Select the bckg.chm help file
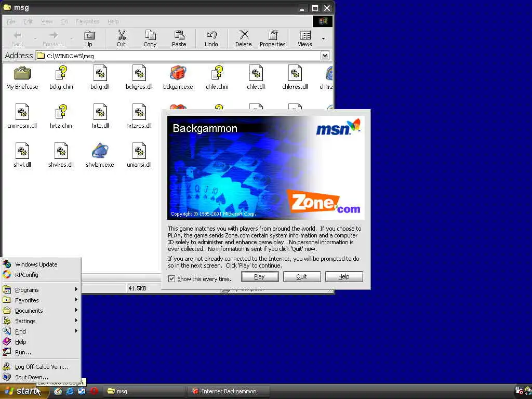Image resolution: width=532 pixels, height=399 pixels. coord(61,78)
